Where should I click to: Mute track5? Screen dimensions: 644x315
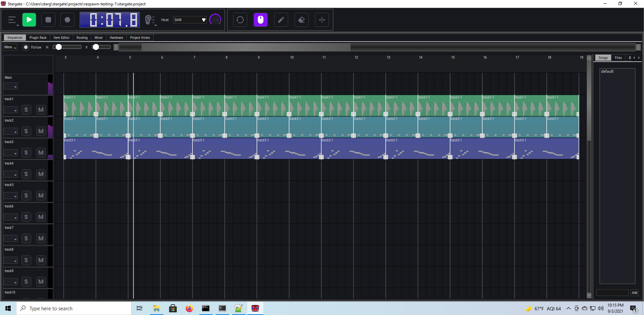41,195
